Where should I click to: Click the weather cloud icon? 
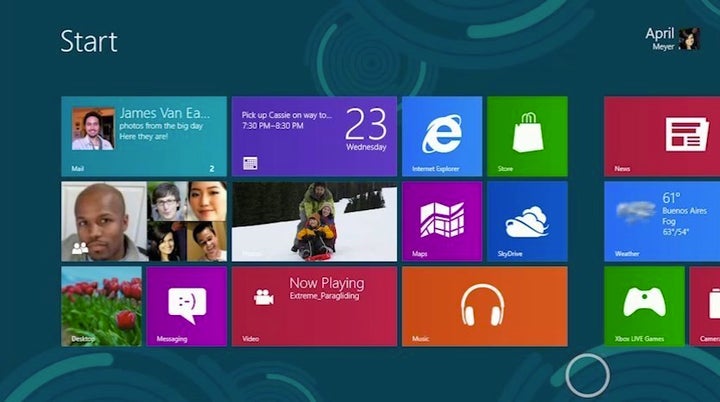click(x=636, y=211)
